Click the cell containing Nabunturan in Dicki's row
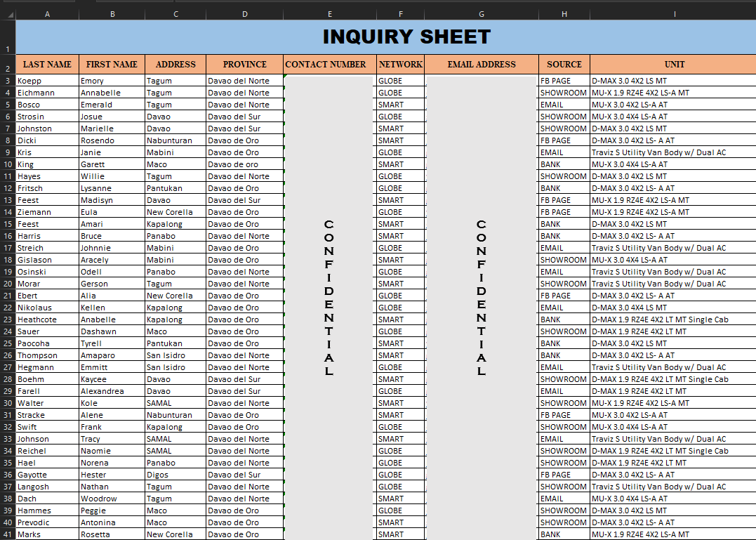756x540 pixels. (x=175, y=140)
